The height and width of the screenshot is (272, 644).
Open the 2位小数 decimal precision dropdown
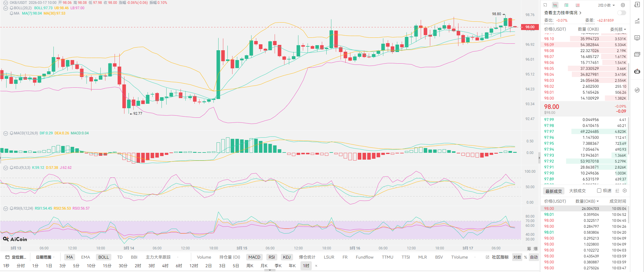606,5
